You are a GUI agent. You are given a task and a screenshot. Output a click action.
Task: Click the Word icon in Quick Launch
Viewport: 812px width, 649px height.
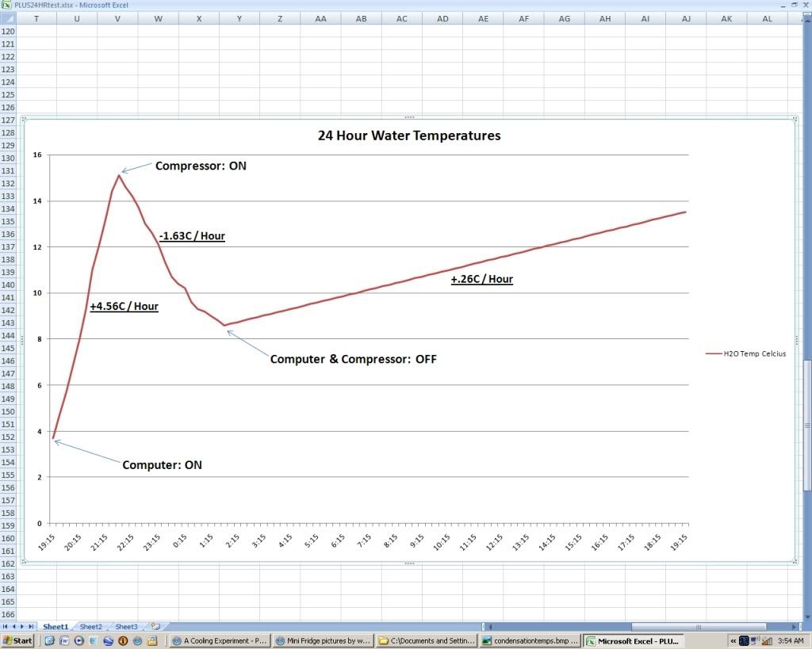click(63, 640)
